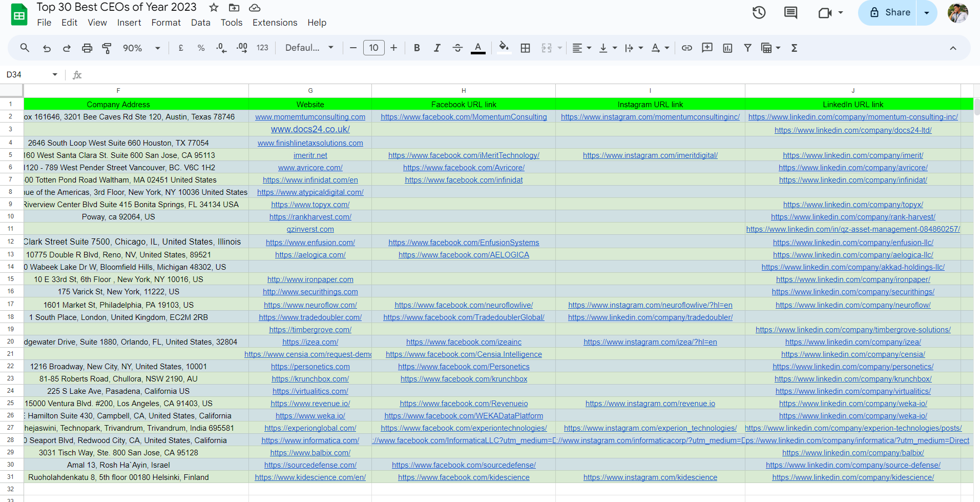Collapse the toolbar with chevron
Viewport: 980px width, 502px height.
(953, 48)
